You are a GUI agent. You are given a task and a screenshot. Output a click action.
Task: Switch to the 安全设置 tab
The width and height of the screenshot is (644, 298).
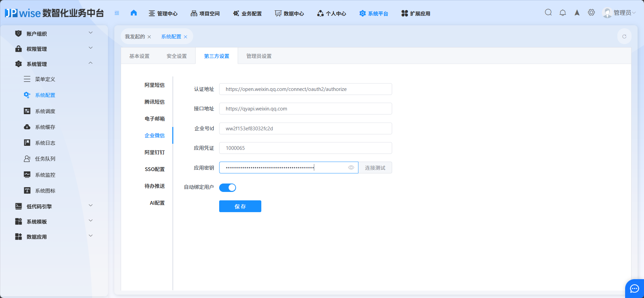point(177,56)
